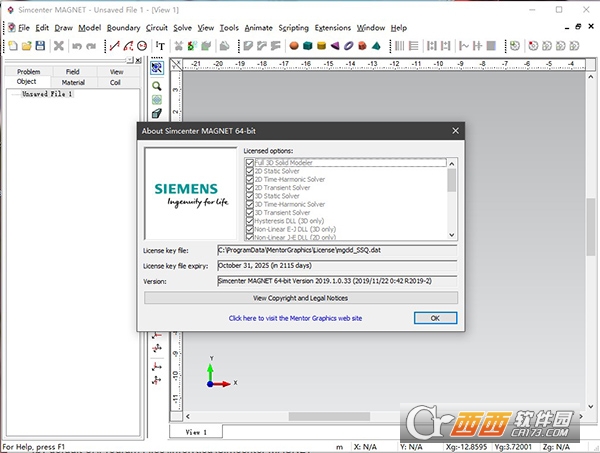Switch to the Material tab

click(x=73, y=82)
